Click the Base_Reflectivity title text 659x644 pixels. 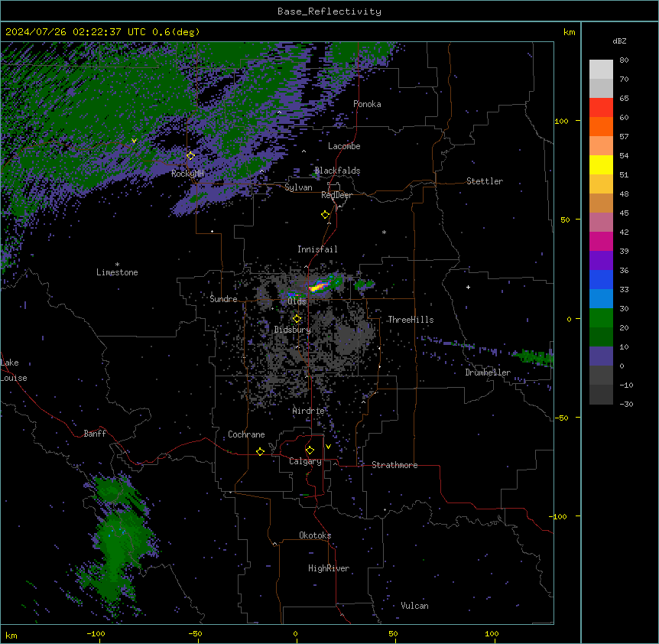(x=329, y=11)
